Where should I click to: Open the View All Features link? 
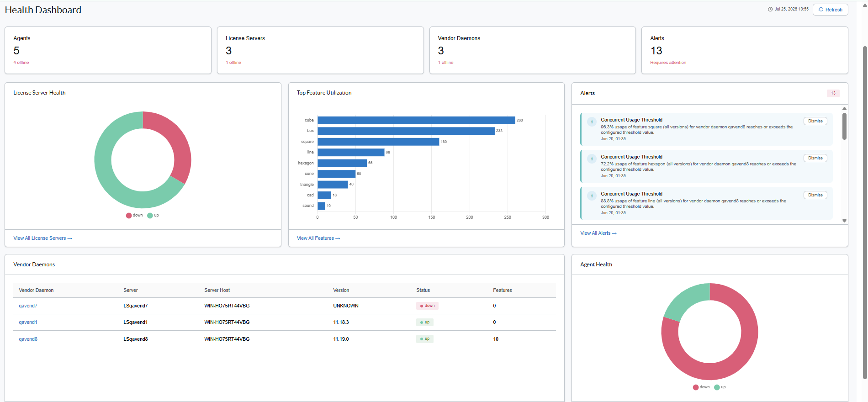(x=318, y=238)
